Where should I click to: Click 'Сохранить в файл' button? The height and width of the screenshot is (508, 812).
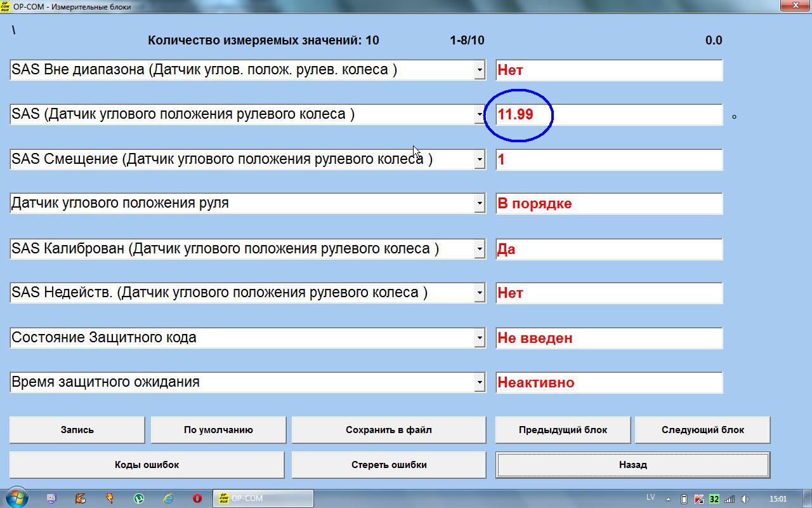pos(389,430)
